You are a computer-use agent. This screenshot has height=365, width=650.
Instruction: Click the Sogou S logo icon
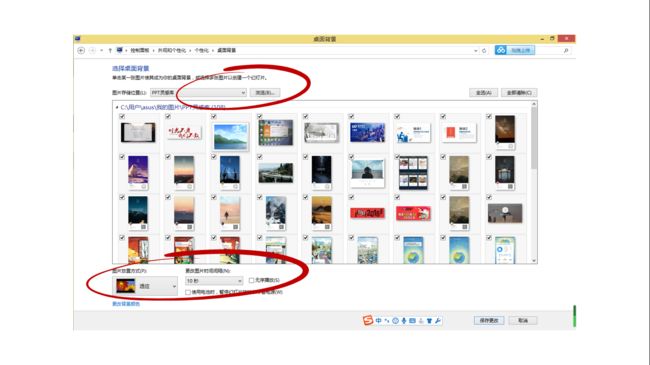coord(368,320)
